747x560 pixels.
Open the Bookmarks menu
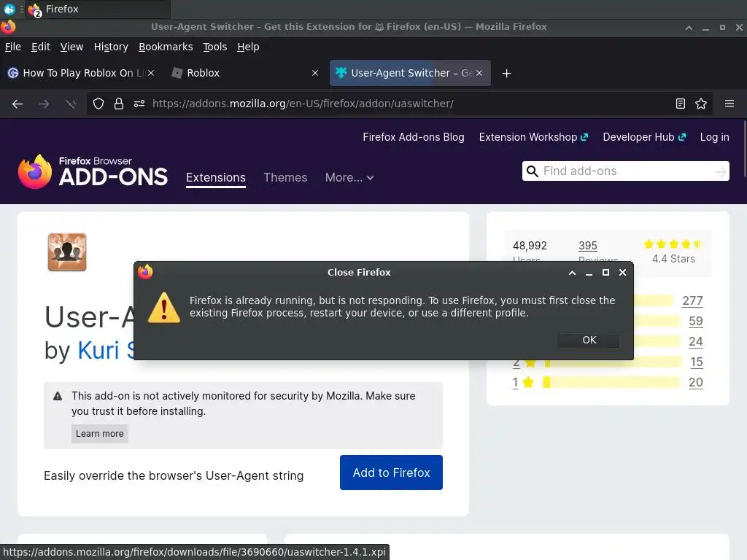pyautogui.click(x=166, y=47)
